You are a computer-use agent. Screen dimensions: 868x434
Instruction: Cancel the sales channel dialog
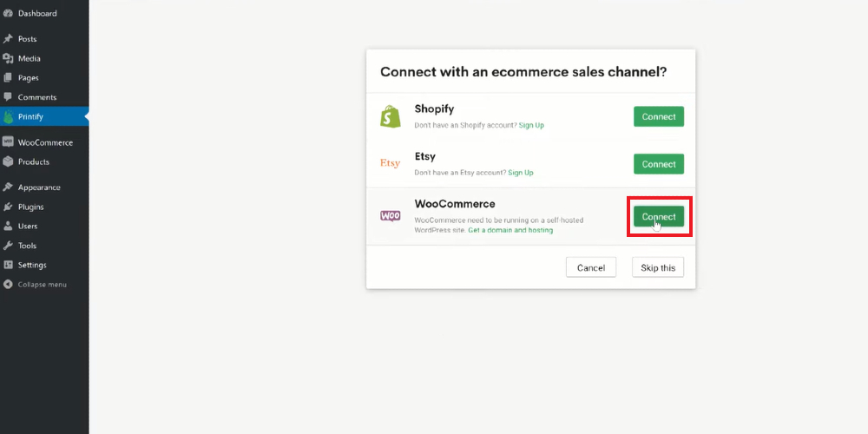click(x=590, y=267)
